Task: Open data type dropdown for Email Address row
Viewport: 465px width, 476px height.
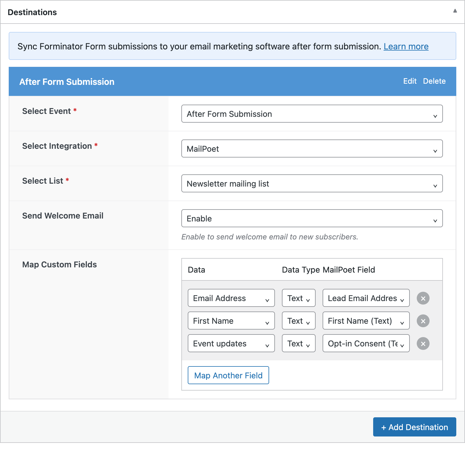Action: [x=298, y=298]
